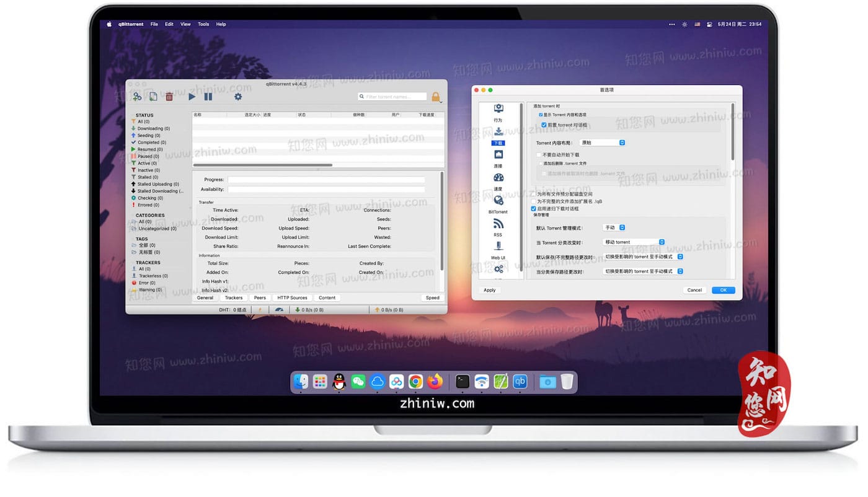Click the details panel vertical scrollbar

tap(442, 221)
